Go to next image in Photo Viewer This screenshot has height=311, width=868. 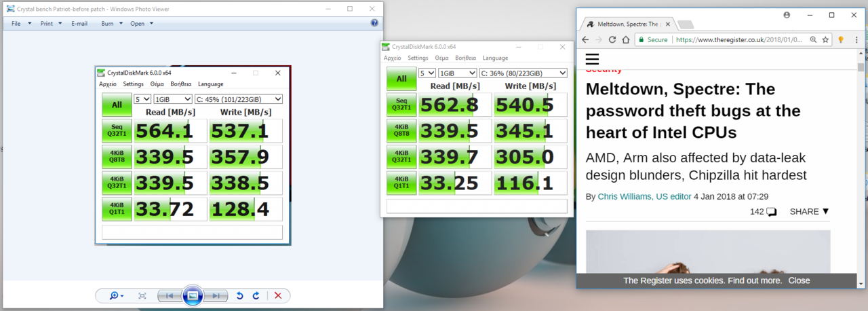tap(216, 295)
